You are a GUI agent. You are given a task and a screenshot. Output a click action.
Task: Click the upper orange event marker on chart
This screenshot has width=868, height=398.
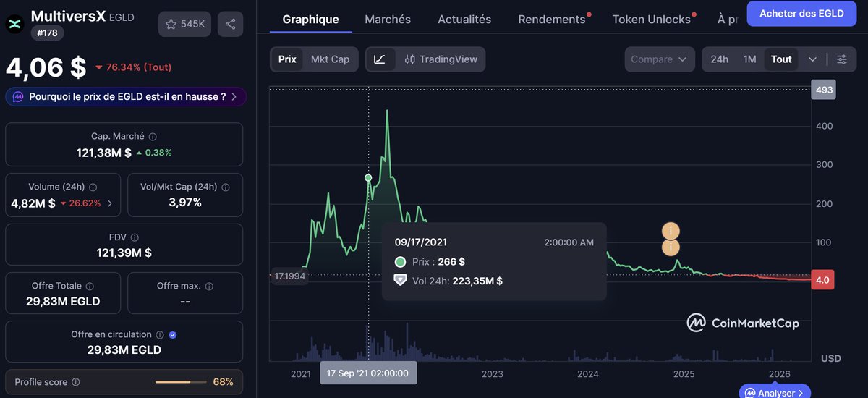click(x=671, y=232)
